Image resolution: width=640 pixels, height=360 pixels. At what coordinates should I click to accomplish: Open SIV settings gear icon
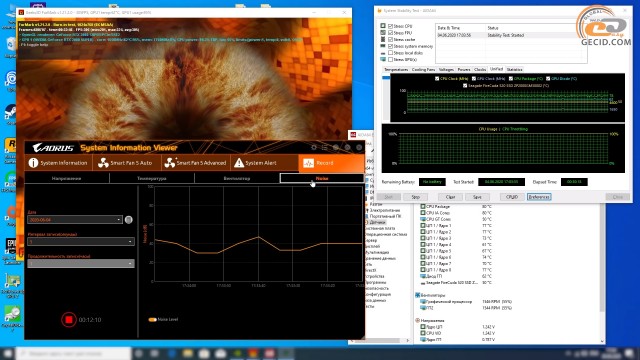pos(314,147)
